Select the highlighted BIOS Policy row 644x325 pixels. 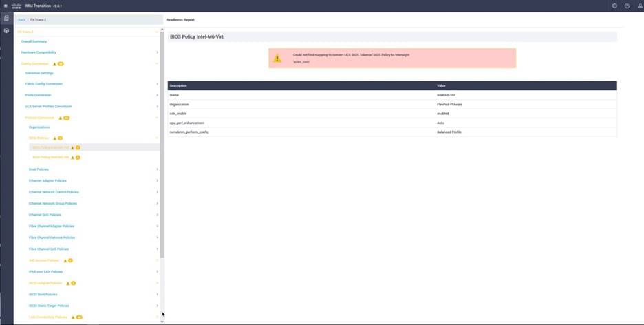point(94,147)
